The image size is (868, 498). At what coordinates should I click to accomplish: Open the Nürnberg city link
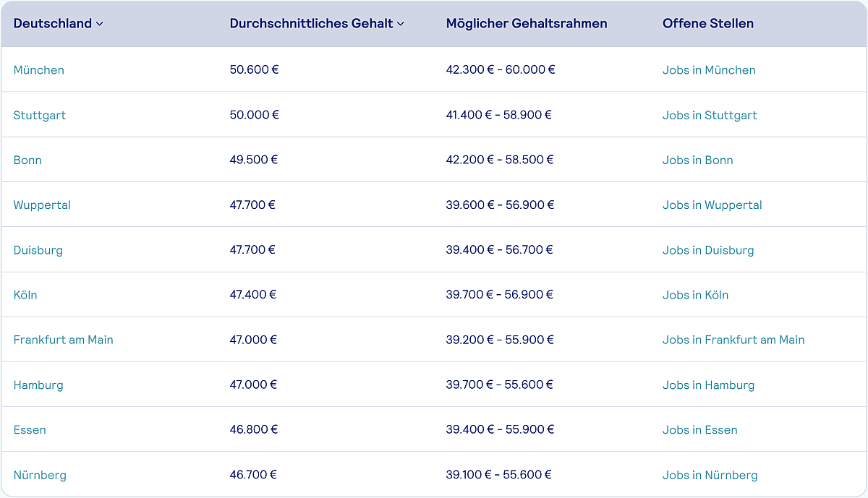[40, 475]
